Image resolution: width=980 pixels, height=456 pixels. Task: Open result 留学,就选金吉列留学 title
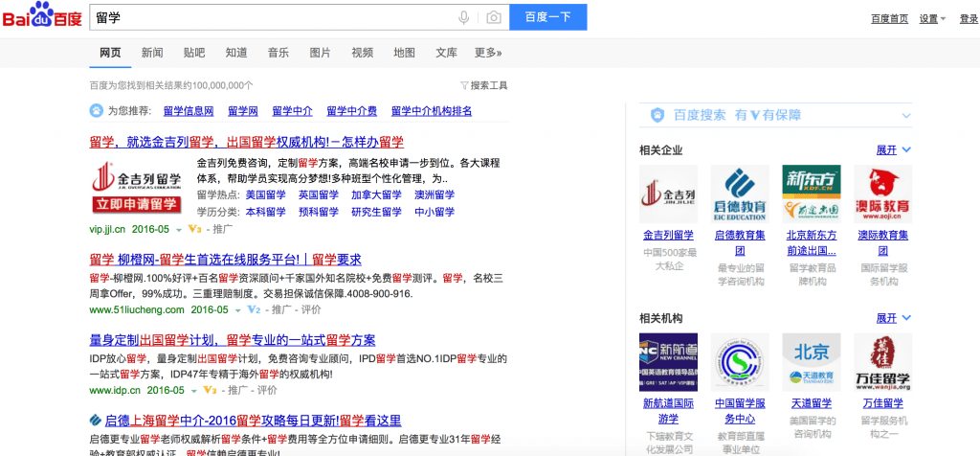click(246, 142)
